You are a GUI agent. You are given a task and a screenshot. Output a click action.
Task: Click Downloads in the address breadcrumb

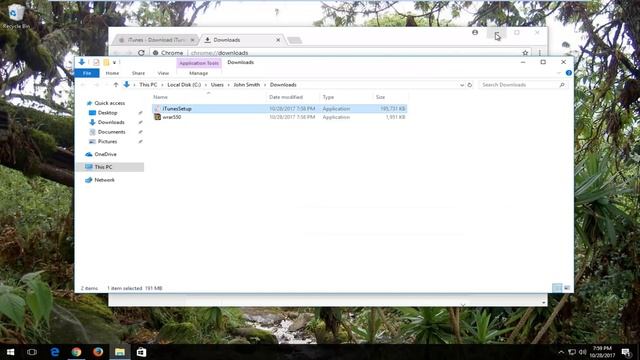(x=283, y=85)
